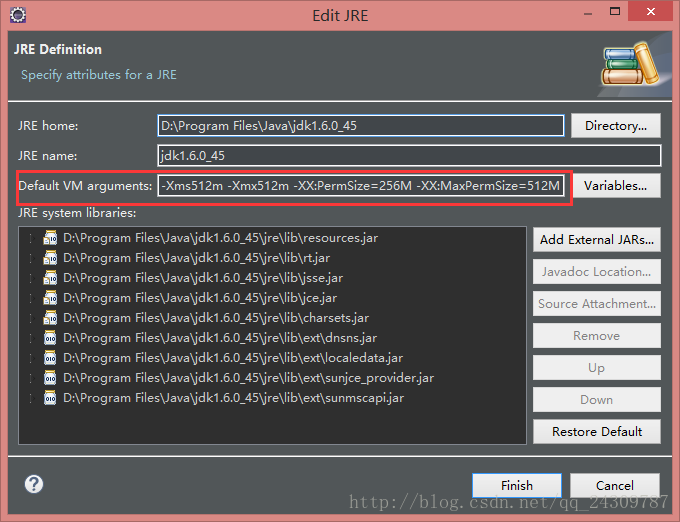Maximize the Edit JRE window
Screen dimensions: 680x522
(615, 12)
